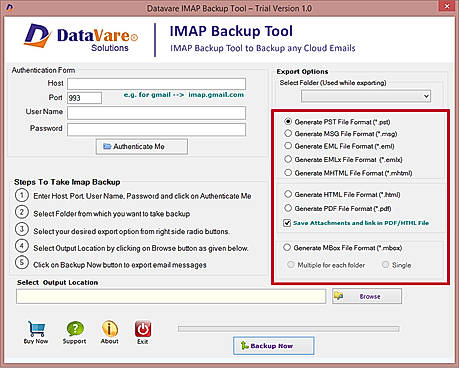Screen dimensions: 459x368
Task: Click the 'Export Options' label
Action: tap(302, 71)
